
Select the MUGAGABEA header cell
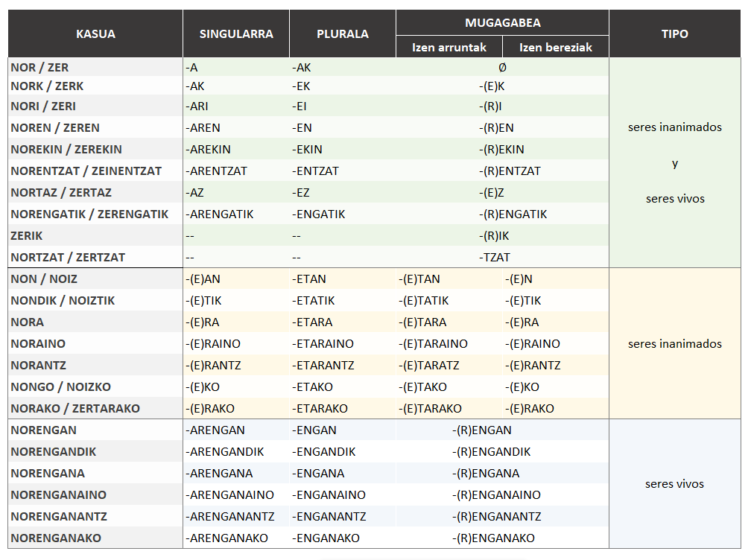pyautogui.click(x=502, y=22)
